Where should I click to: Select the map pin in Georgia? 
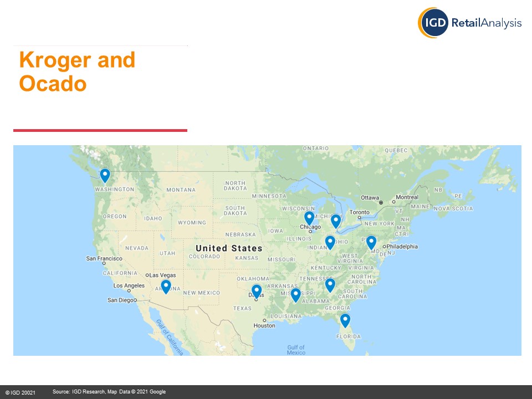(x=330, y=285)
